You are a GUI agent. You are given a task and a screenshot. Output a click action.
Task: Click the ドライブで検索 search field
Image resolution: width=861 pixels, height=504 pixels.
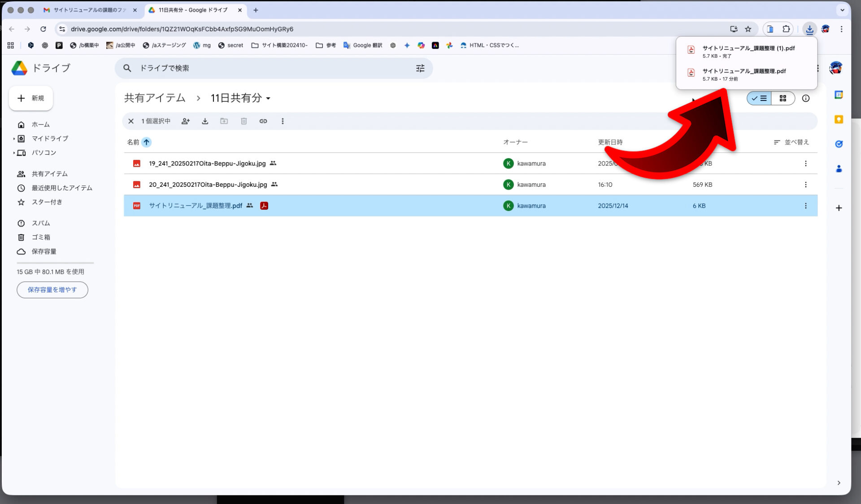269,68
